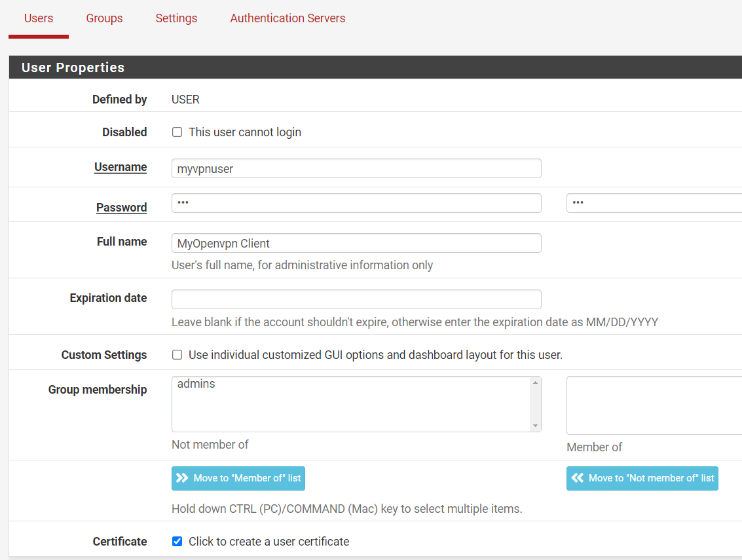Image resolution: width=742 pixels, height=560 pixels.
Task: Click the underlined Username label
Action: coord(121,167)
